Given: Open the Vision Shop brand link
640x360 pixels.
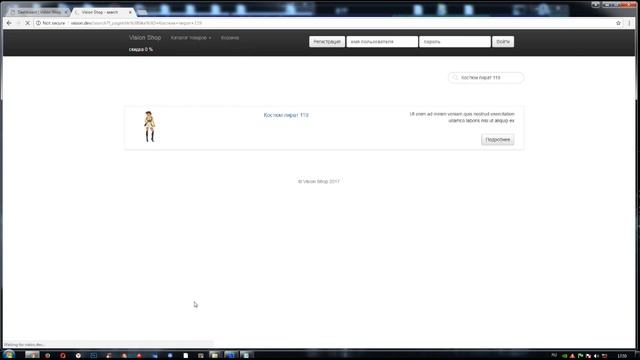Looking at the screenshot, I should coord(145,38).
